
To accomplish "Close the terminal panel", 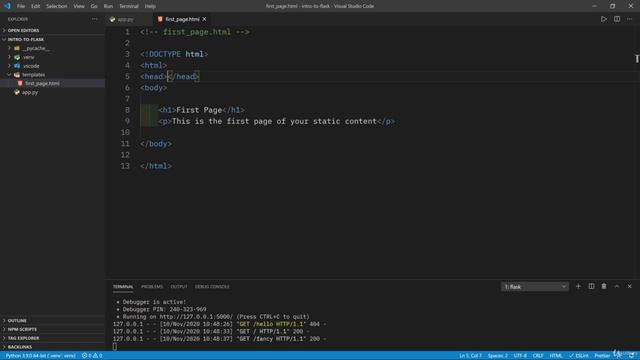I will click(x=630, y=287).
